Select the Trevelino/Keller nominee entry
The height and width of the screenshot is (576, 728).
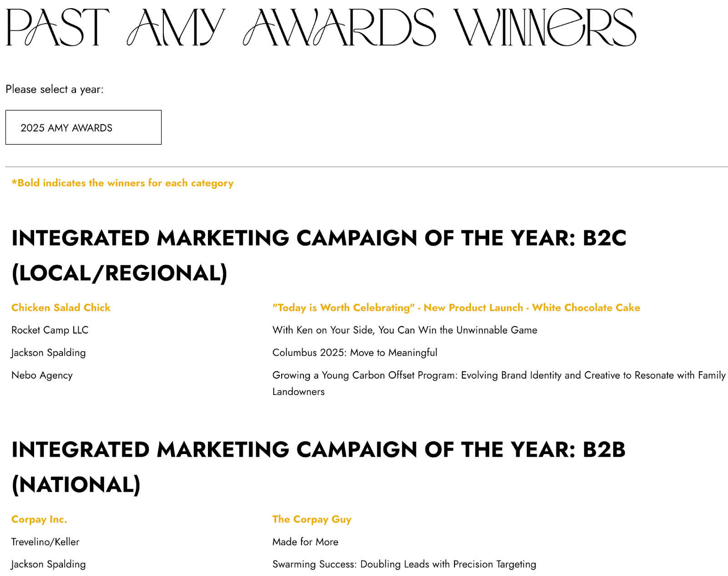tap(45, 542)
